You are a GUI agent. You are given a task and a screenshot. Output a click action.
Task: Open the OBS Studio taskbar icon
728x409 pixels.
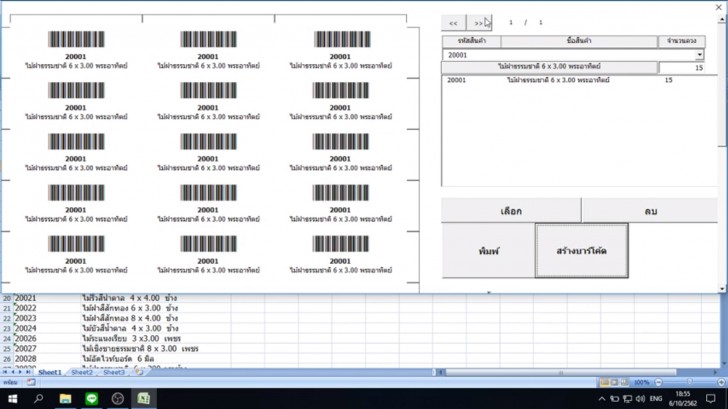pyautogui.click(x=117, y=398)
